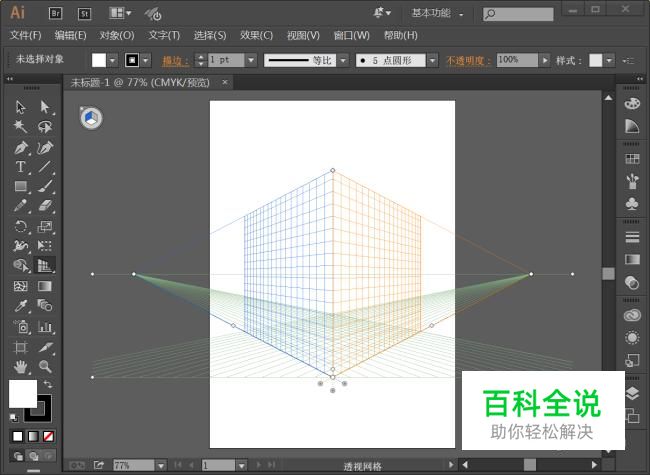Choose the Mesh tool
The height and width of the screenshot is (475, 650).
(x=20, y=286)
